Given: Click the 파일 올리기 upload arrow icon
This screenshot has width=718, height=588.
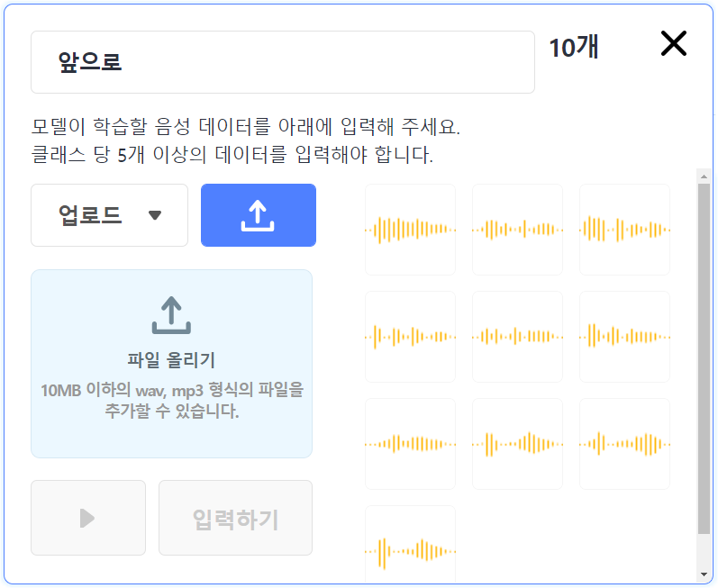Looking at the screenshot, I should point(172,315).
